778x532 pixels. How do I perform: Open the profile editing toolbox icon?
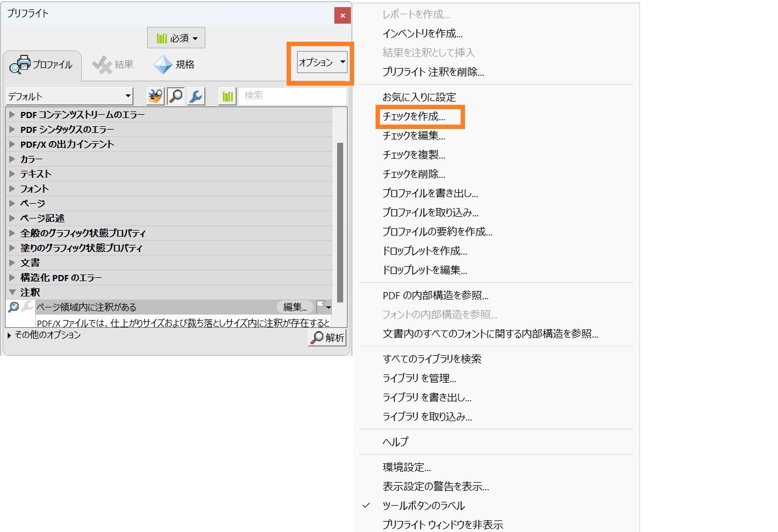[154, 96]
